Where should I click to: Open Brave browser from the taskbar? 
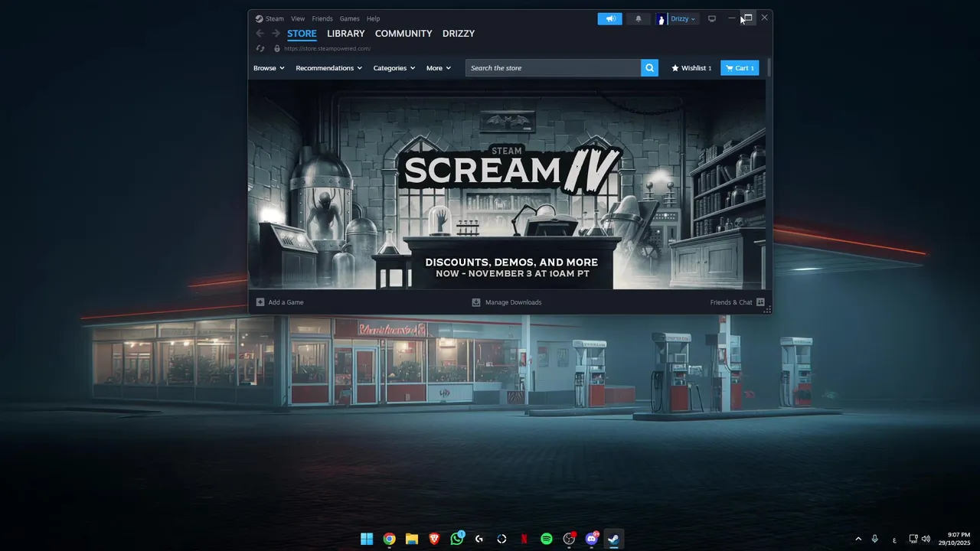click(434, 539)
